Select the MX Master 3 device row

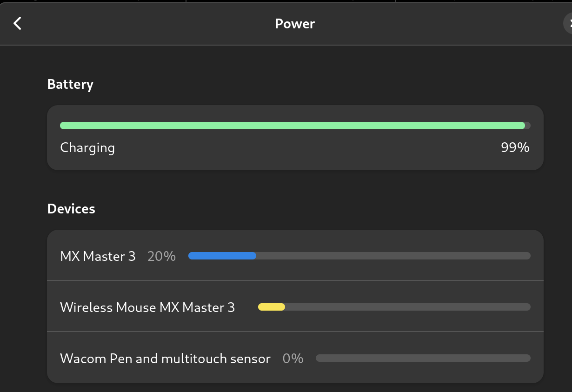click(294, 256)
